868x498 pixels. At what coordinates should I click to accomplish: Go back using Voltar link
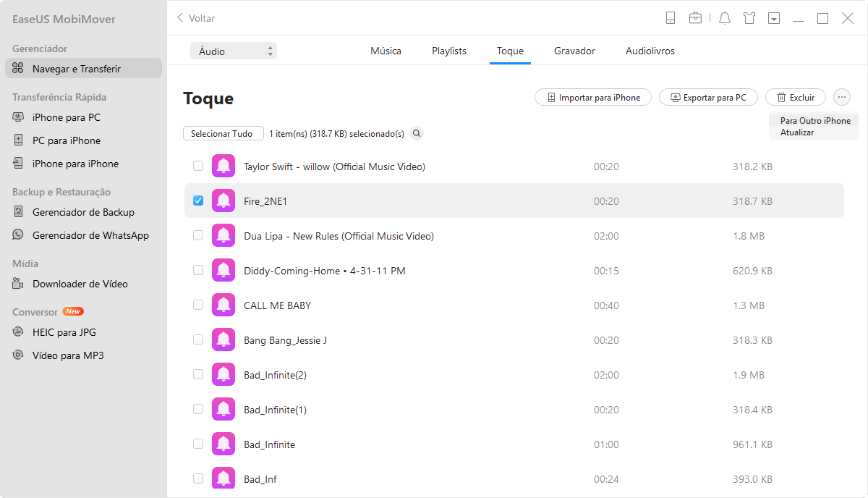point(196,18)
